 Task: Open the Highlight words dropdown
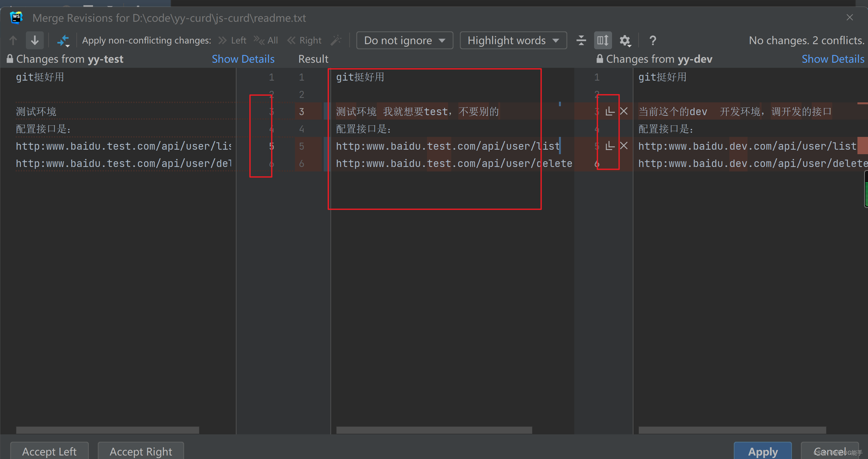[x=513, y=40]
